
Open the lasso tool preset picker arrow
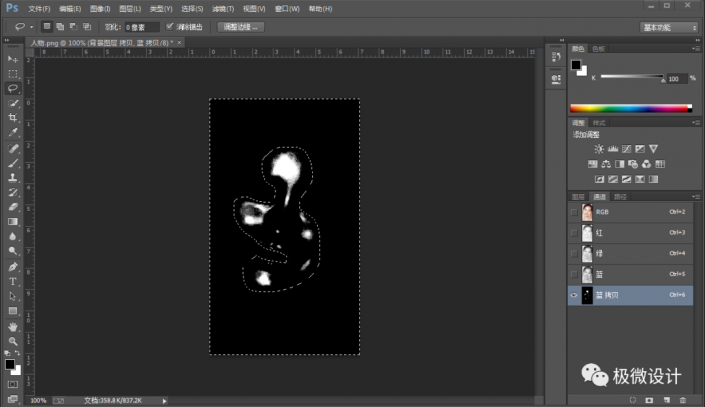[x=30, y=27]
